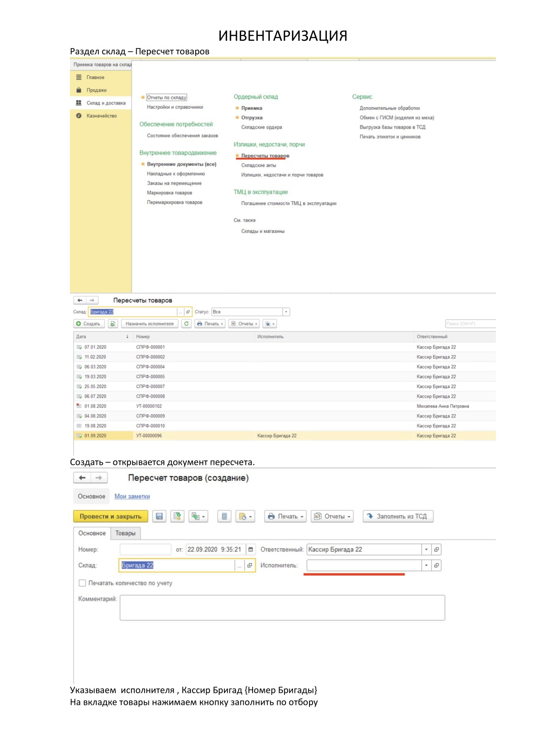Click favorite star next to Приемка
534x756 pixels.
pyautogui.click(x=237, y=108)
